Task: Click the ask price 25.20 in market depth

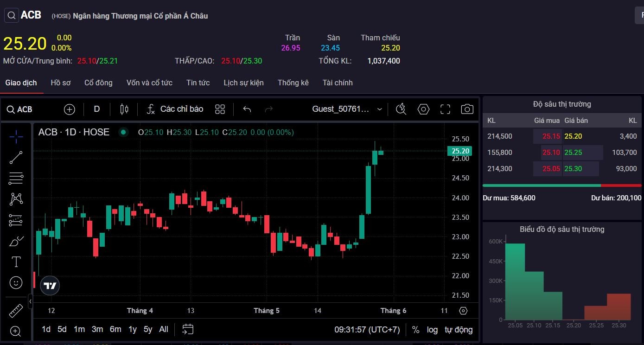Action: [x=573, y=136]
